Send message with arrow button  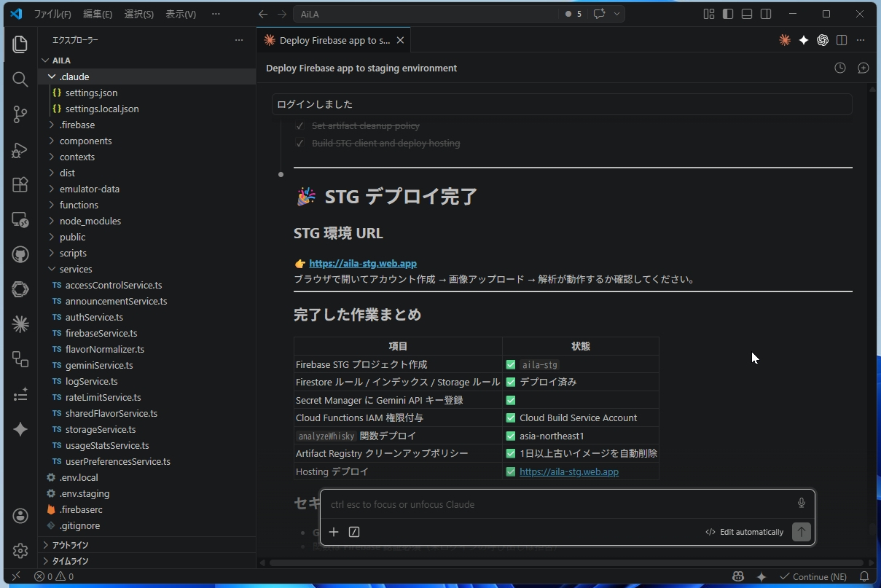802,532
